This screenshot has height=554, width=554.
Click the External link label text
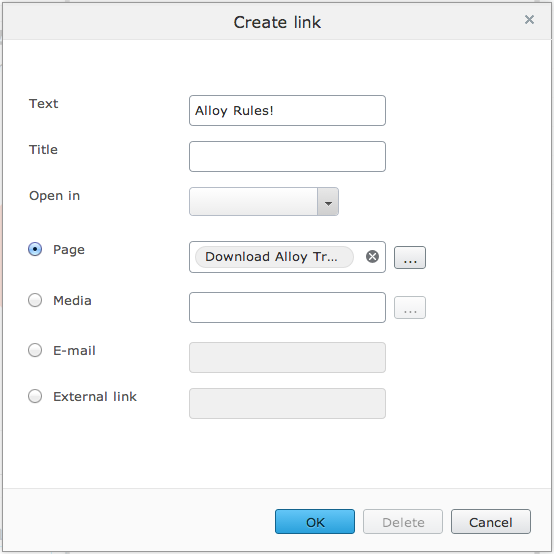[x=95, y=396]
